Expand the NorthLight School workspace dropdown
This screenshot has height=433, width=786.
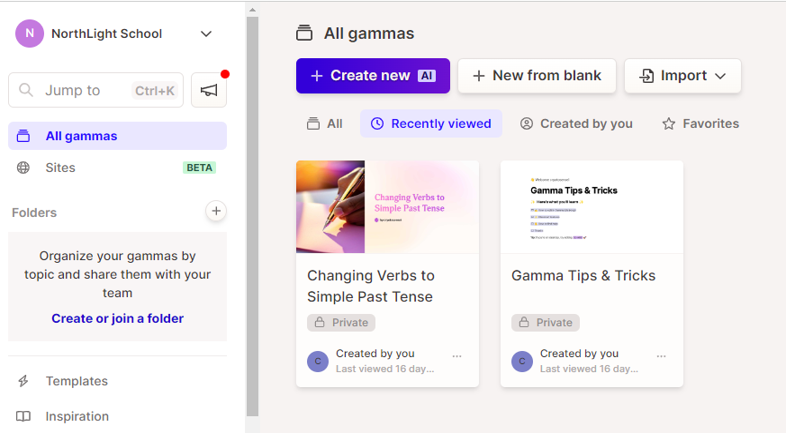click(206, 34)
